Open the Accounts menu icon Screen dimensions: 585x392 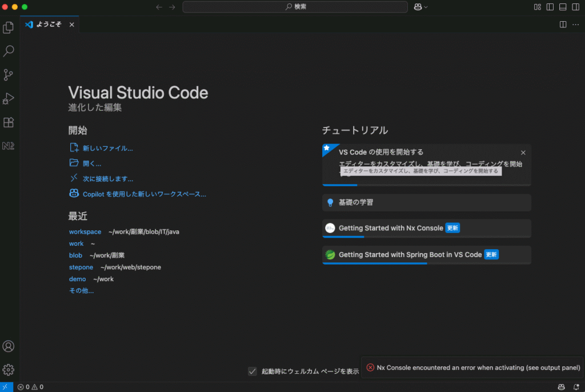tap(8, 346)
